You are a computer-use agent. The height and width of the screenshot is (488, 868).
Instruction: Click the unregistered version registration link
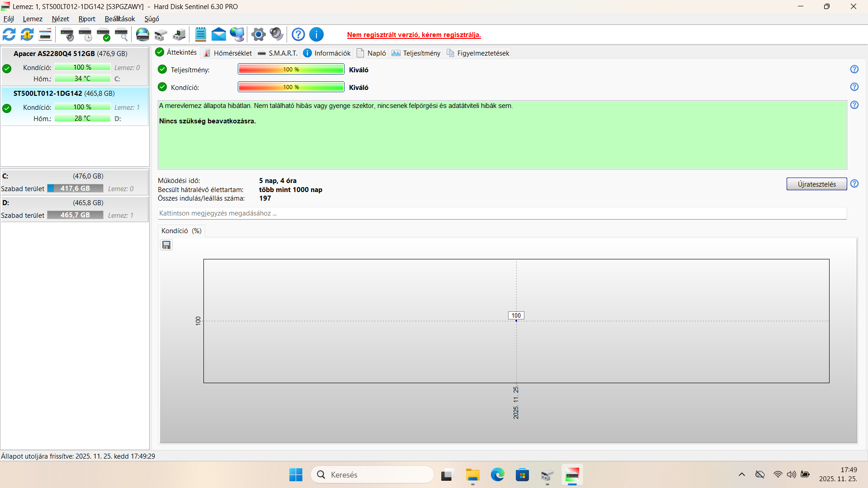[414, 35]
